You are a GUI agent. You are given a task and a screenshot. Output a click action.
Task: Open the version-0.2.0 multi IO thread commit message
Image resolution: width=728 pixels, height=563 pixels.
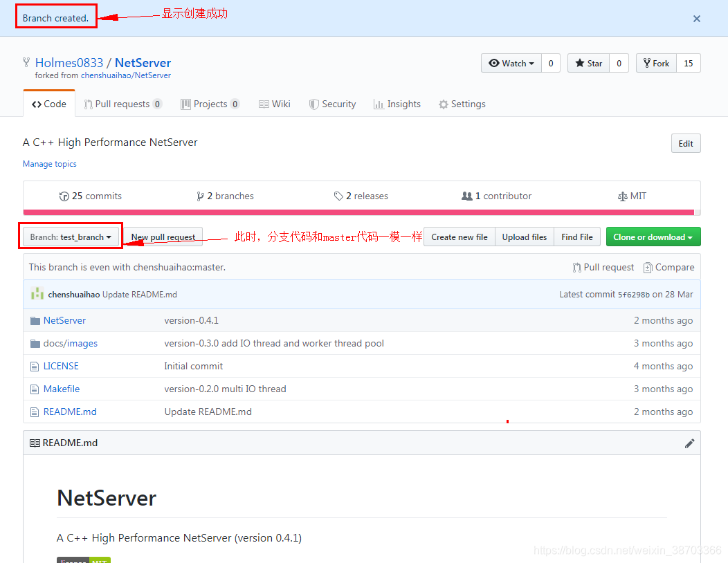click(x=225, y=389)
